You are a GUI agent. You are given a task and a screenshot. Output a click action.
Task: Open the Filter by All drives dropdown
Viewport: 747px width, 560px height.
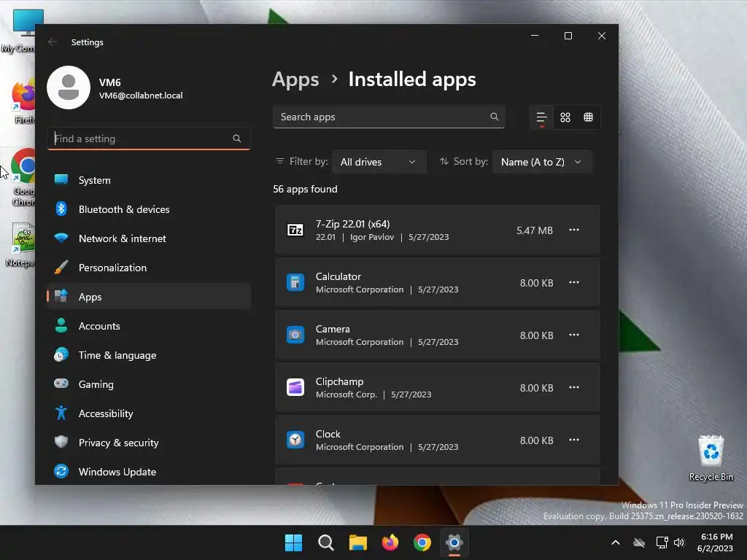point(379,162)
